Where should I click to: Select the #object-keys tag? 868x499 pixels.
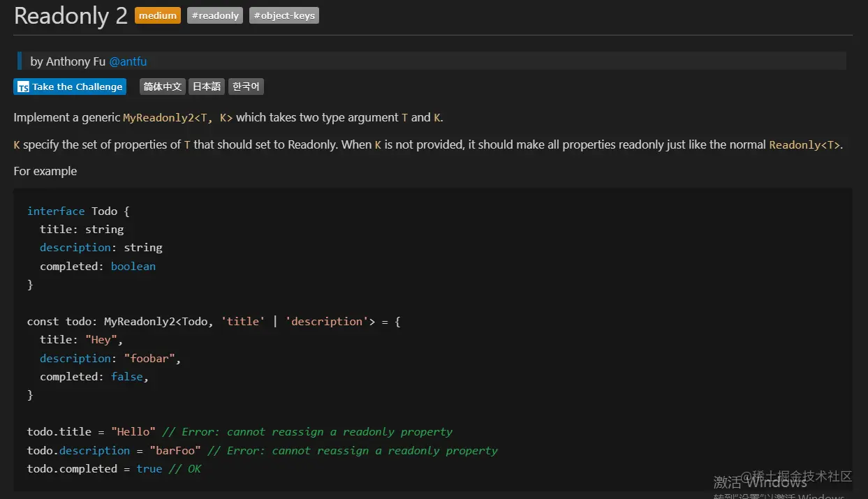284,15
